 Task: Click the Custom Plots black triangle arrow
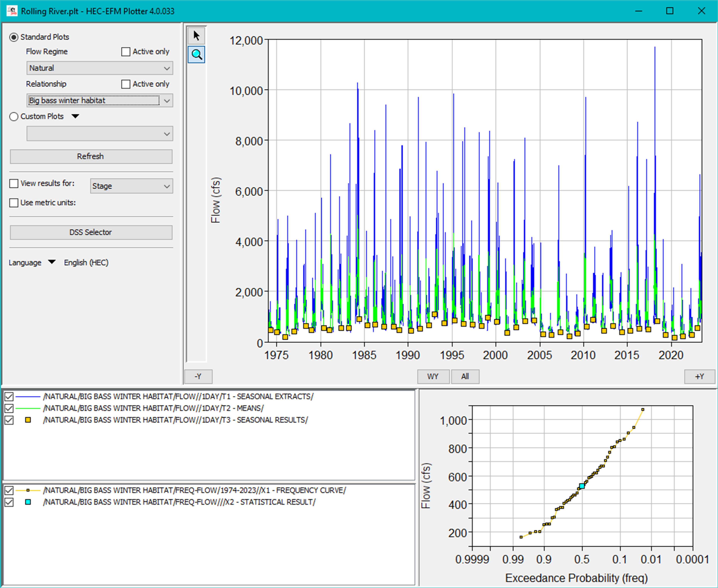tap(75, 116)
